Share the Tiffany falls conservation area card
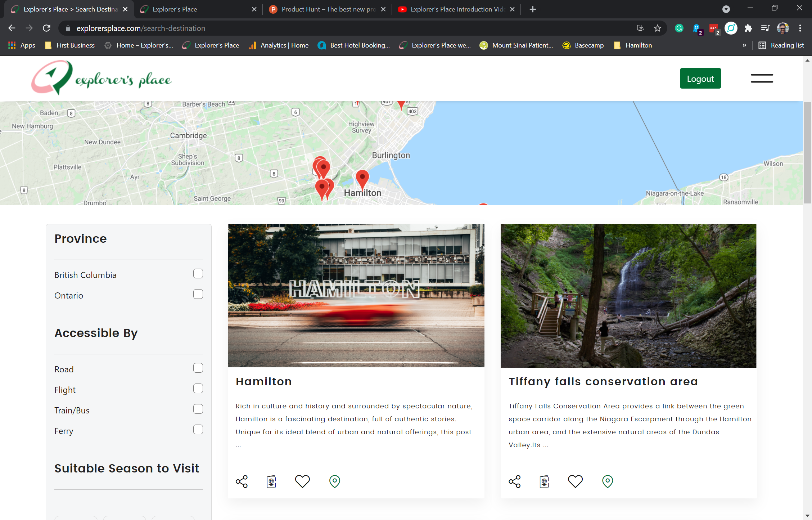Screen dimensions: 812x520 coord(514,481)
